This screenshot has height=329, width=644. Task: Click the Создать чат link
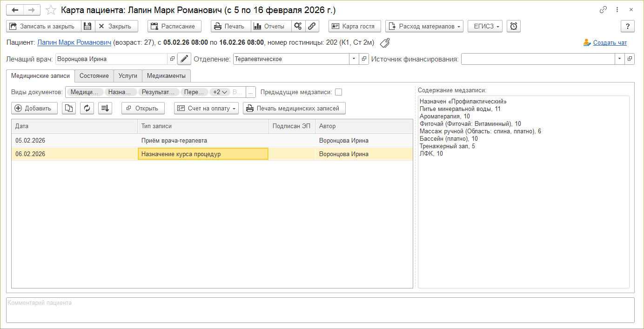click(610, 42)
